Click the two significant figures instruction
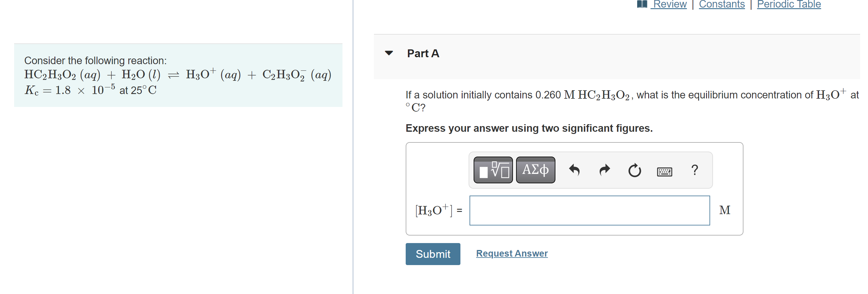Screen dimensions: 868x294 coord(529,128)
